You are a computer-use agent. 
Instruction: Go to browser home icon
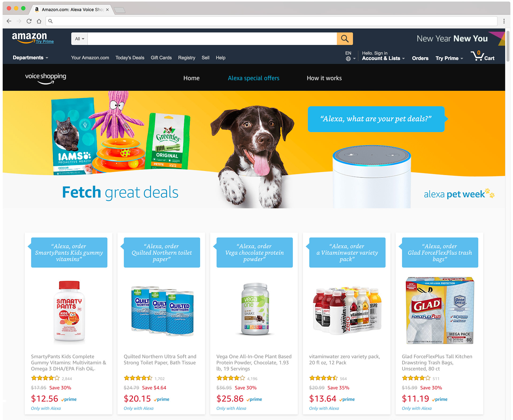[x=39, y=21]
